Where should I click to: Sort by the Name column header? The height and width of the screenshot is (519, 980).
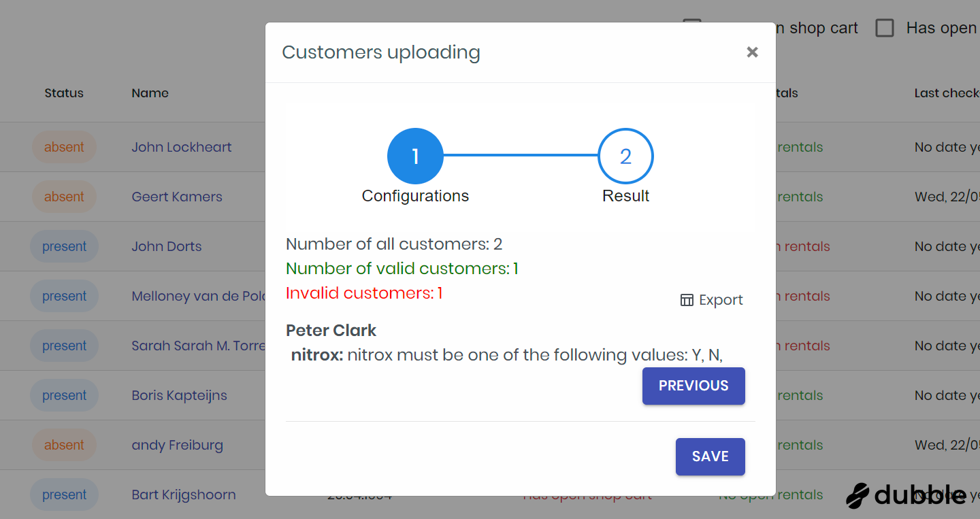(x=150, y=93)
